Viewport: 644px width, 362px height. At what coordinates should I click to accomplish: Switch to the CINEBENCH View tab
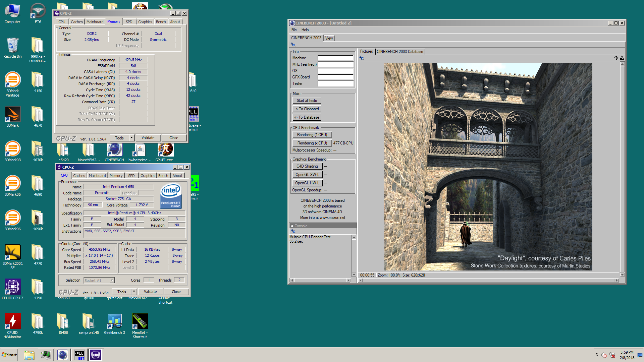(x=329, y=38)
